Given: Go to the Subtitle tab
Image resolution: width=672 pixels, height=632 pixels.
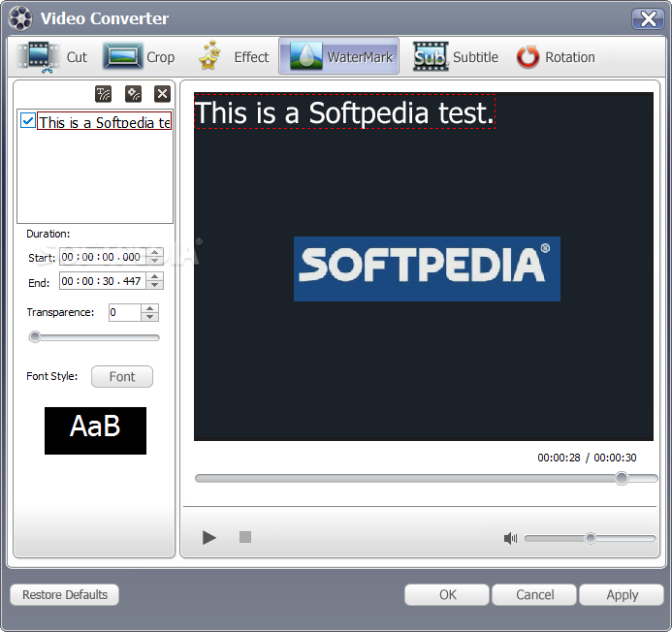Looking at the screenshot, I should click(455, 57).
